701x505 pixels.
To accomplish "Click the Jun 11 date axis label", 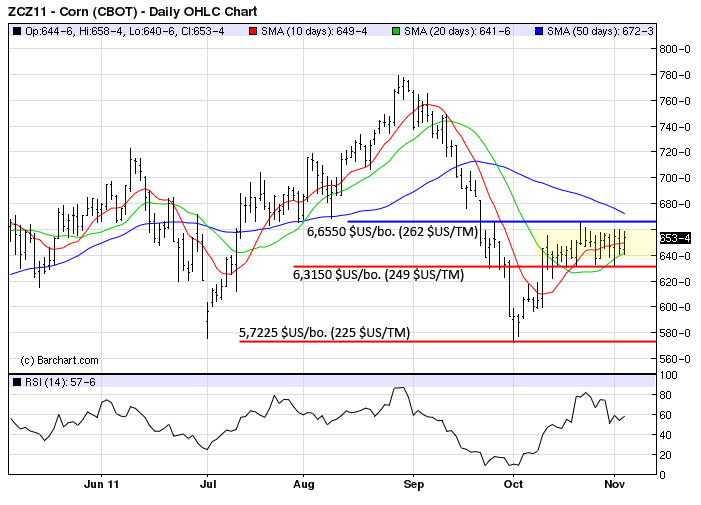I will 101,484.
